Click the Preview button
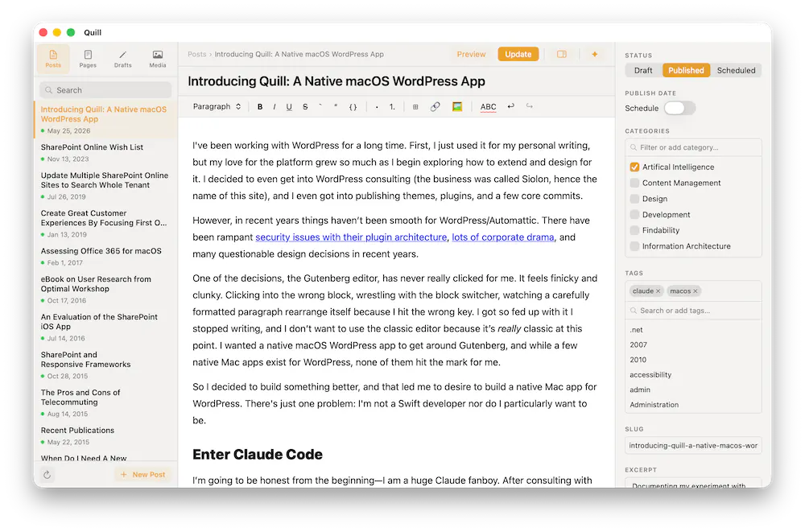This screenshot has height=532, width=805. coord(471,54)
